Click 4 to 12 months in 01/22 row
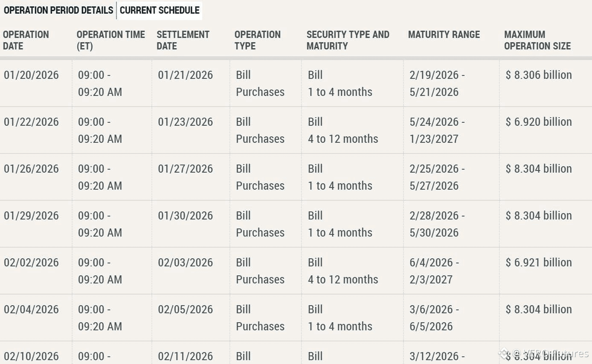Viewport: 592px width, 364px height. coord(343,139)
